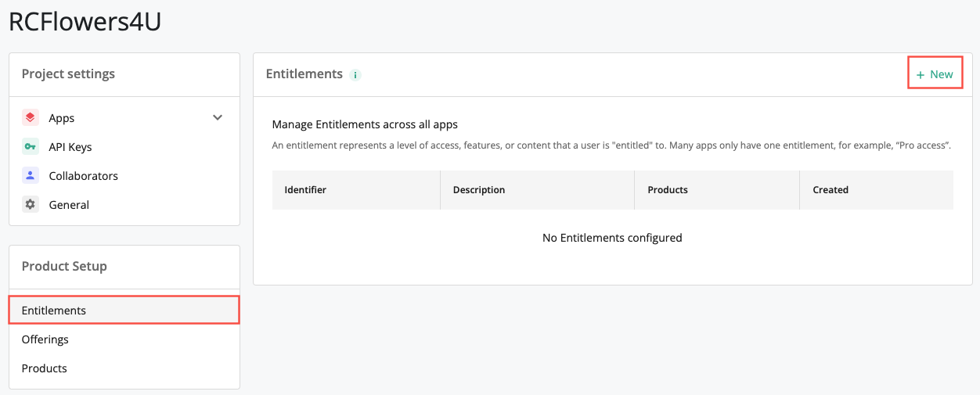
Task: Open General project settings
Action: pos(69,205)
